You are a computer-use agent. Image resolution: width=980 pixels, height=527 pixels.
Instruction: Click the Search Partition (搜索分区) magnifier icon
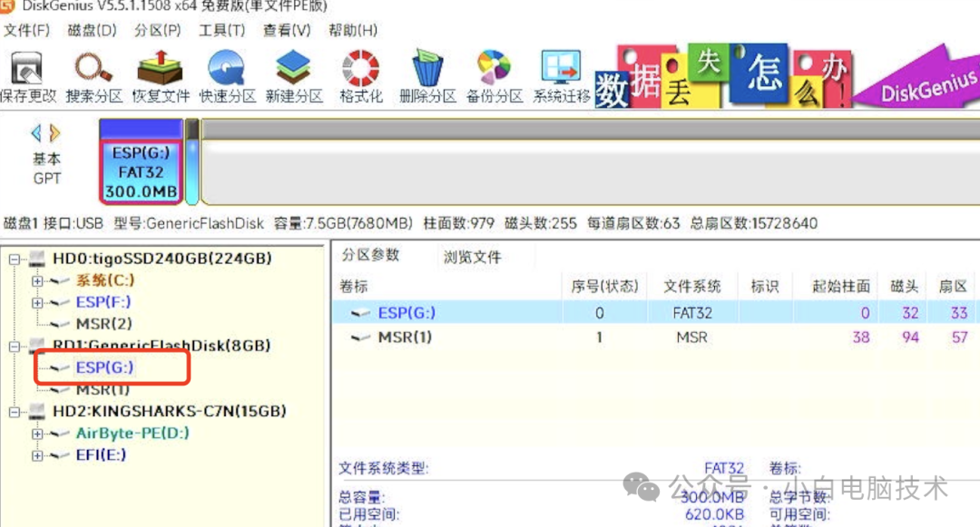point(93,76)
